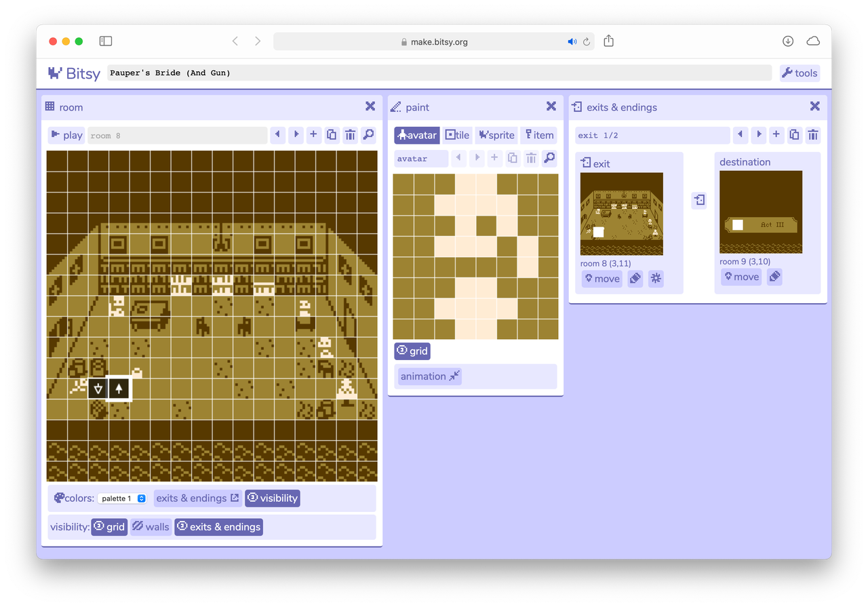868x607 pixels.
Task: Open the palette 1 colors dropdown
Action: point(122,498)
